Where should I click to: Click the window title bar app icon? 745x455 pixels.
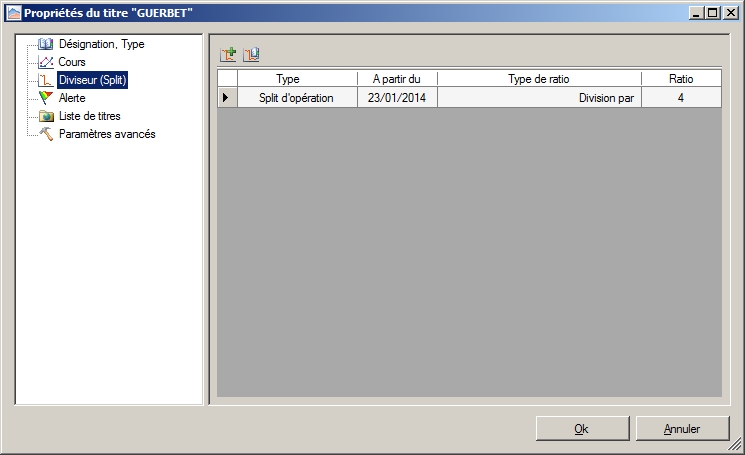pos(14,13)
